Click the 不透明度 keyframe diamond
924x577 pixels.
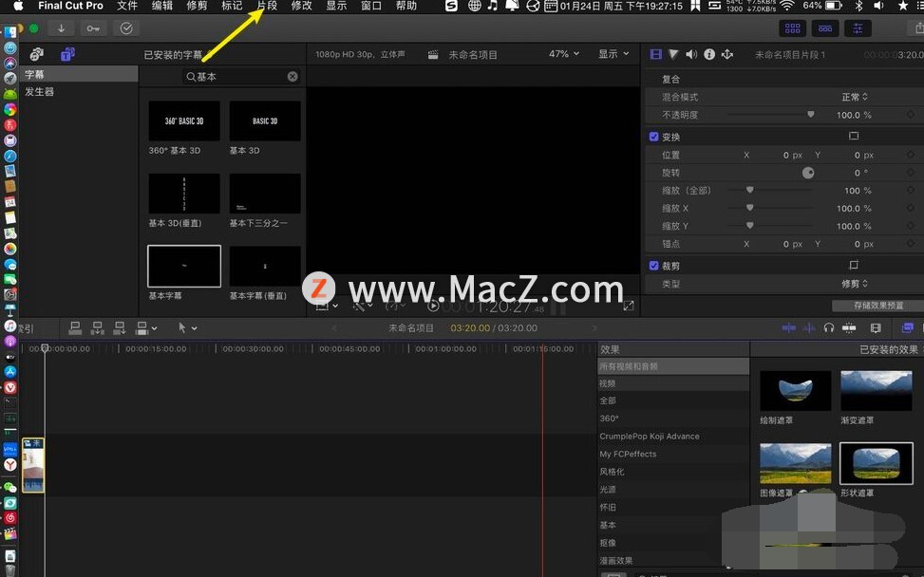click(x=911, y=115)
